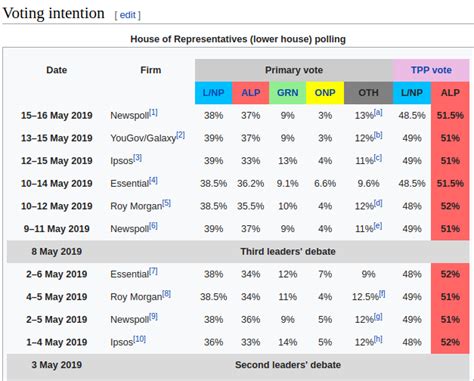Follow footnote [b] after 12% OTH
This screenshot has height=381, width=474.
[378, 135]
